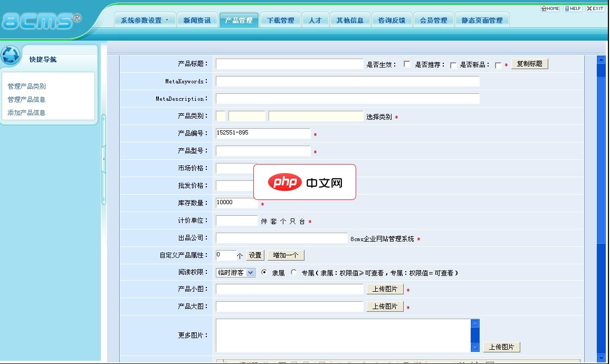The image size is (610, 364).
Task: Select the 专属 radio button
Action: coord(294,272)
